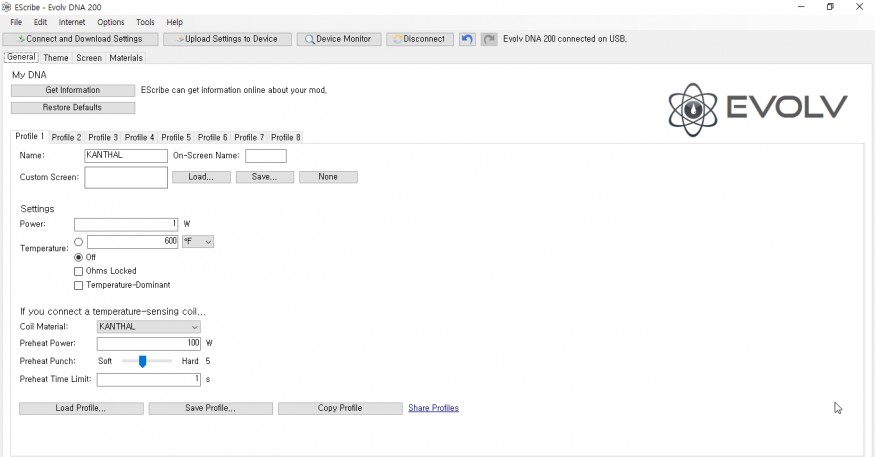Viewport: 875px width, 457px height.
Task: Open Device Monitor with magnifier icon
Action: [x=339, y=39]
